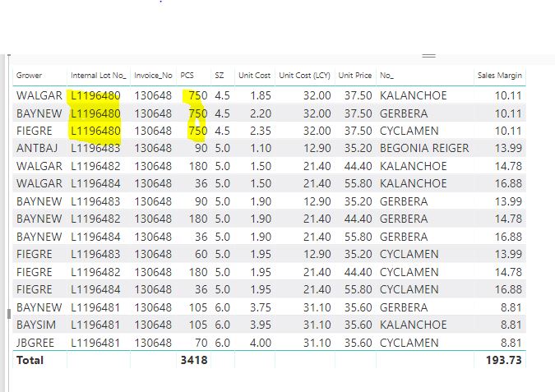Sort by Unit Cost column header
This screenshot has width=555, height=392.
click(x=254, y=76)
